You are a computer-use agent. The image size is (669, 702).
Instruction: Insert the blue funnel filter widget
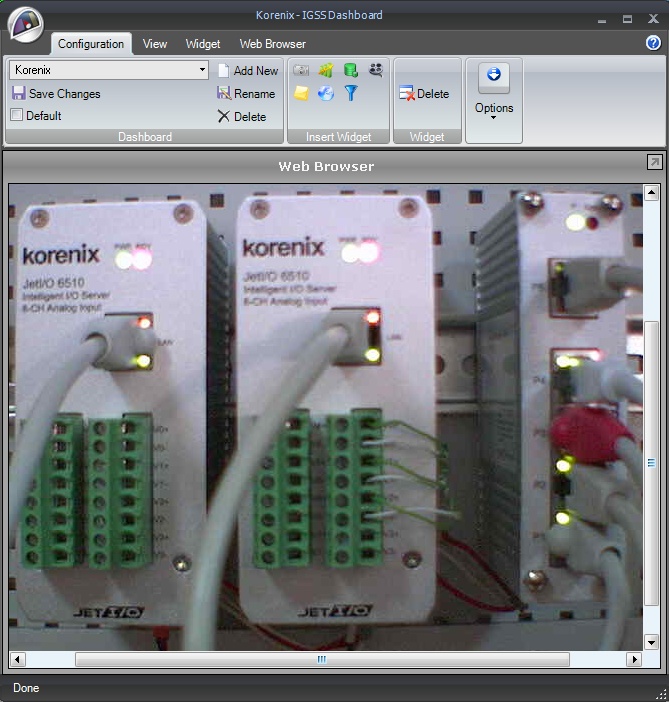[x=351, y=93]
